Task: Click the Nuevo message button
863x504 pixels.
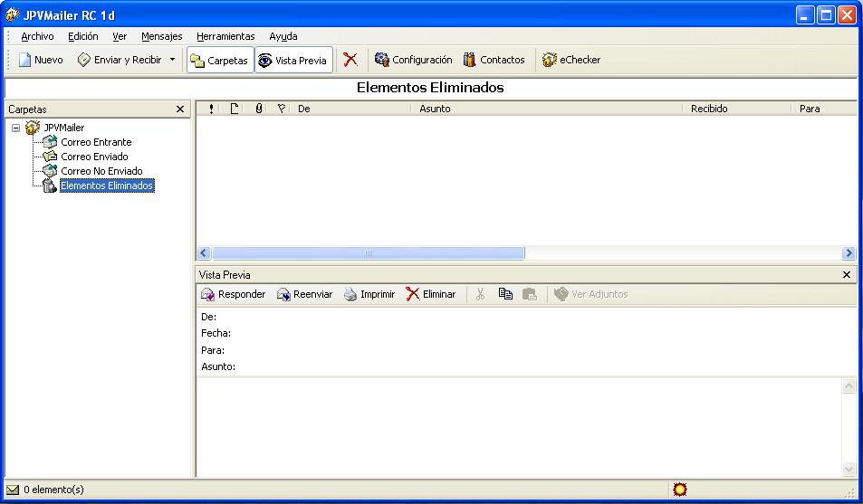Action: click(x=41, y=60)
